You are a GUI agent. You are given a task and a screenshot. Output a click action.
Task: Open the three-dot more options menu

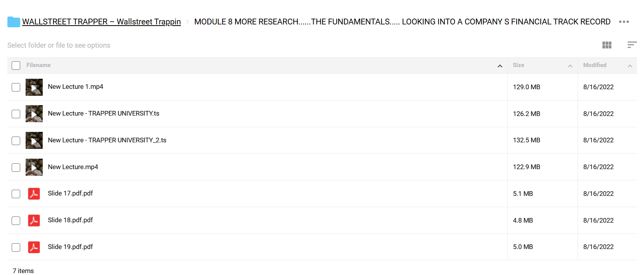624,22
